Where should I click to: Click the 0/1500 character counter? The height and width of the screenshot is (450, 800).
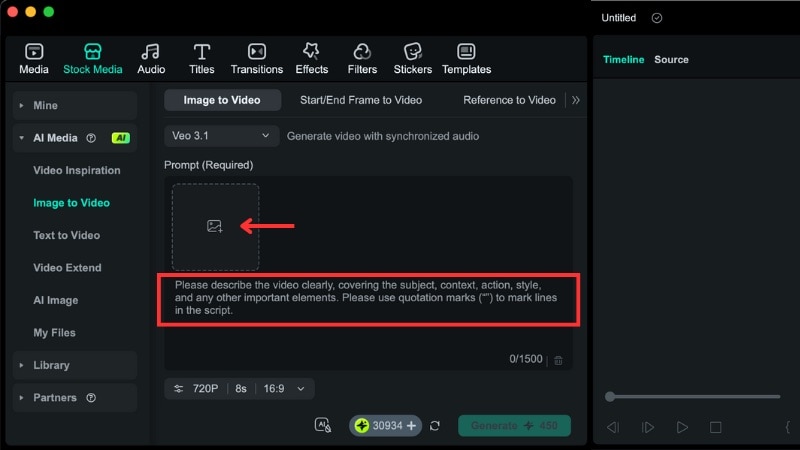tap(526, 359)
